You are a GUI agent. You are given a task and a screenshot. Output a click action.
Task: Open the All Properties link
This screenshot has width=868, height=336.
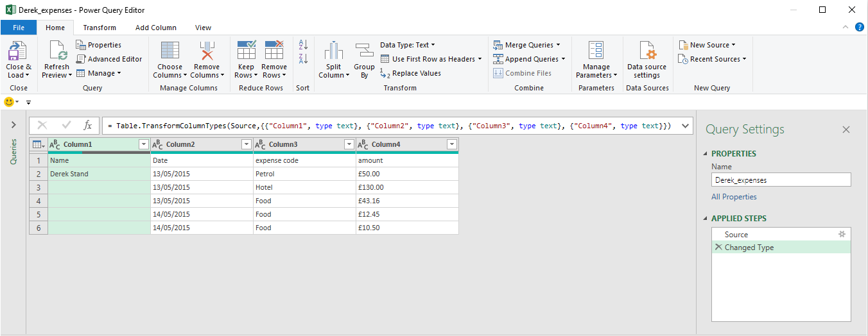click(x=734, y=197)
